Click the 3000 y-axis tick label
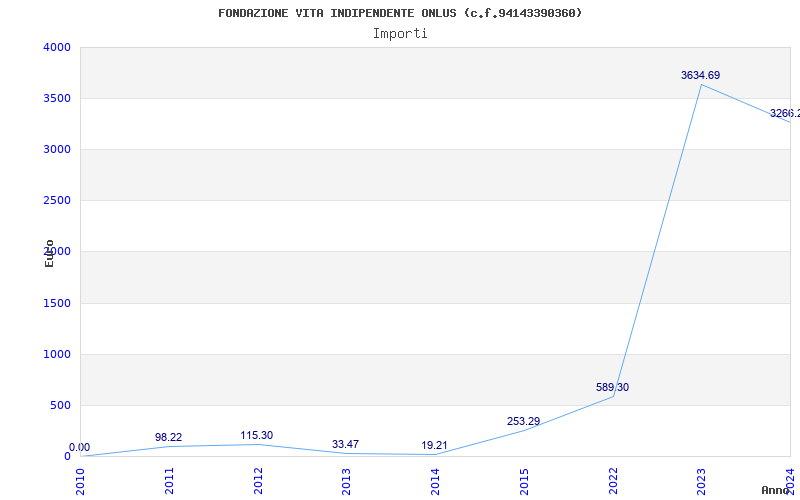Image resolution: width=800 pixels, height=500 pixels. 57,149
